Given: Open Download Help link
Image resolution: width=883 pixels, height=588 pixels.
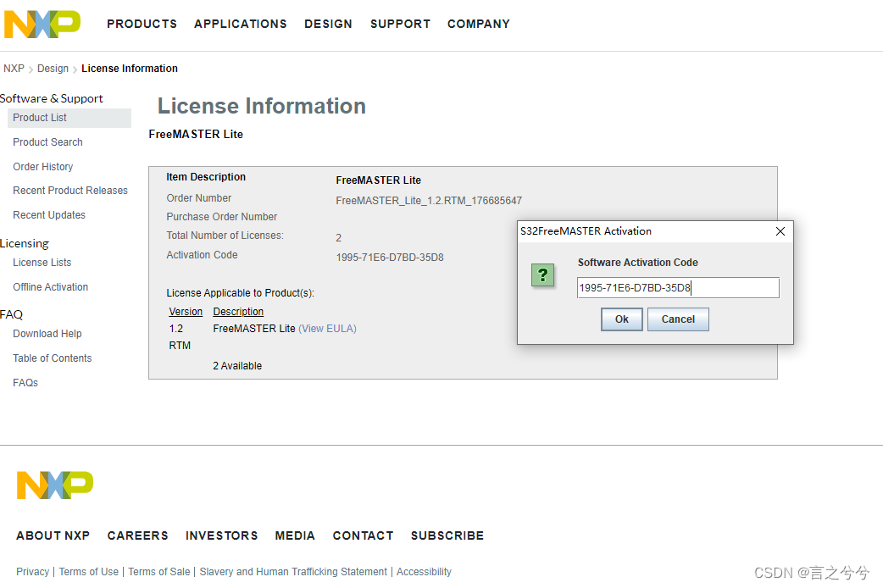Looking at the screenshot, I should (47, 334).
